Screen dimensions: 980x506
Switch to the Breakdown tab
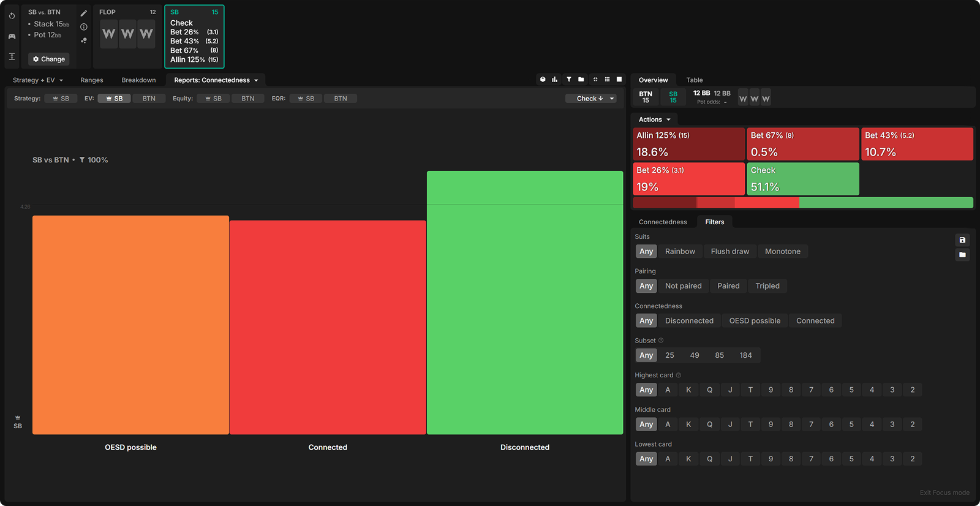coord(138,80)
